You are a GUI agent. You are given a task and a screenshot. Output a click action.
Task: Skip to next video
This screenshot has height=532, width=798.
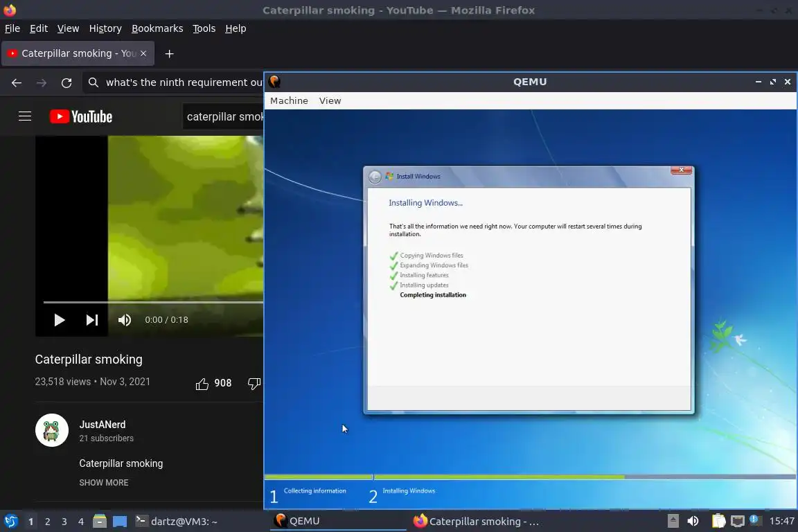pyautogui.click(x=91, y=320)
